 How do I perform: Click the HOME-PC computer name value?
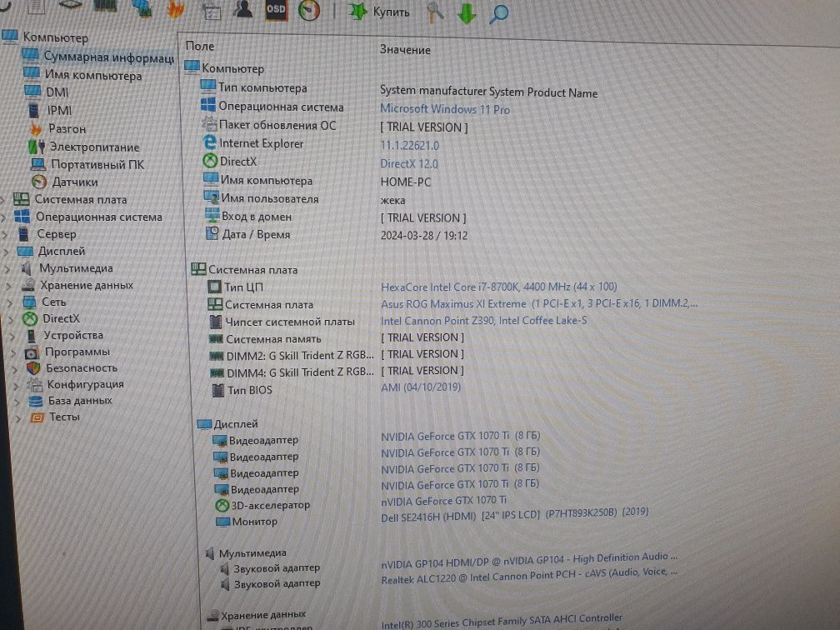[x=406, y=182]
